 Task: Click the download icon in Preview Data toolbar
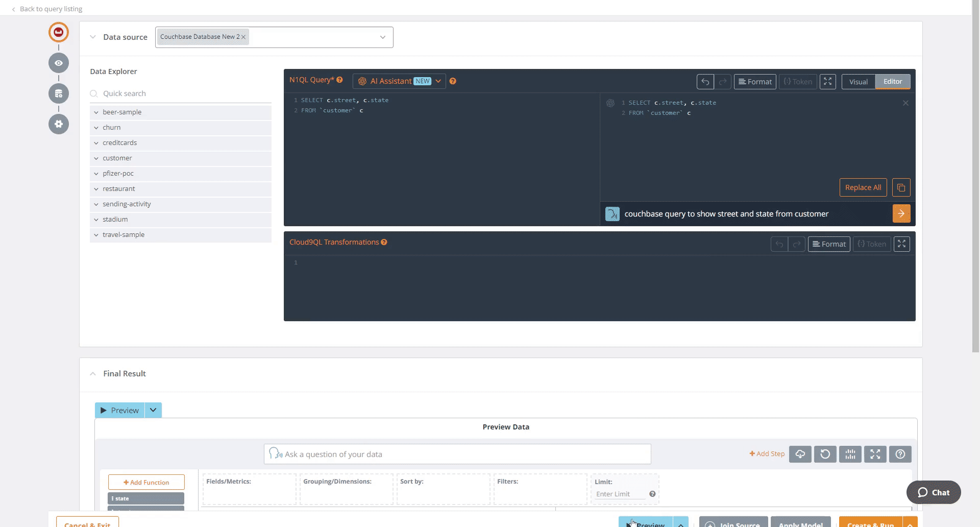click(800, 454)
